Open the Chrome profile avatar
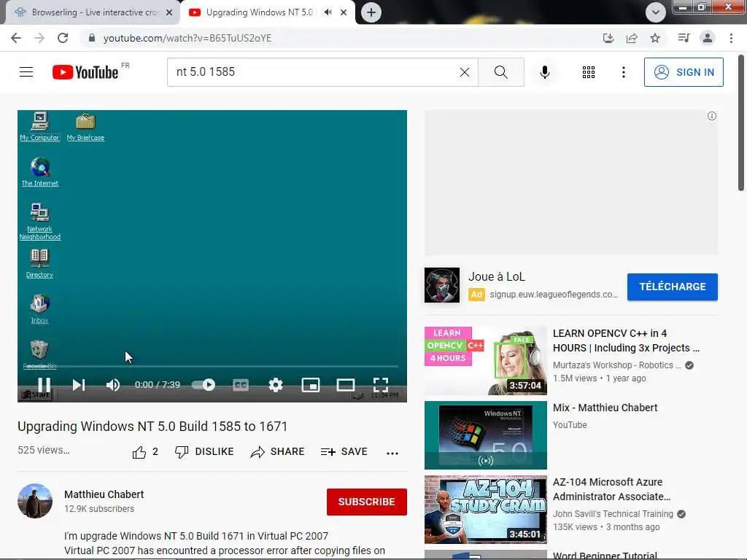The width and height of the screenshot is (747, 560). 708,38
